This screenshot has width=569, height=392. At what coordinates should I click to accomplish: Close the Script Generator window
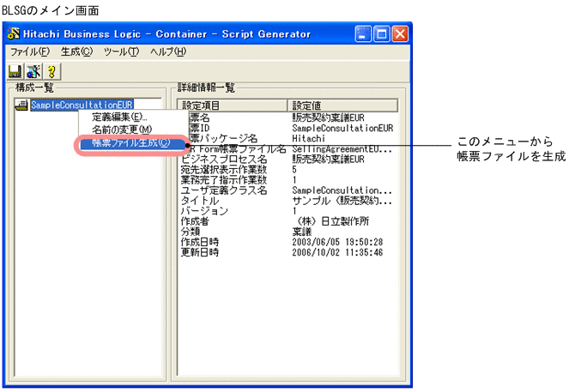(400, 34)
